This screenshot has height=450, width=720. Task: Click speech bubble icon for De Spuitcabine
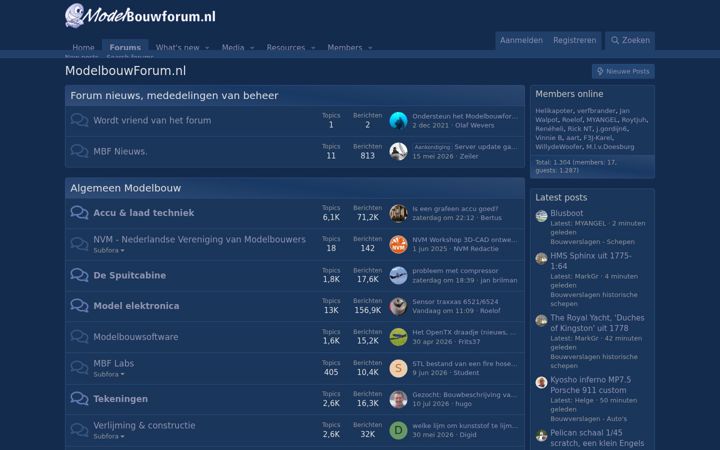pos(79,275)
